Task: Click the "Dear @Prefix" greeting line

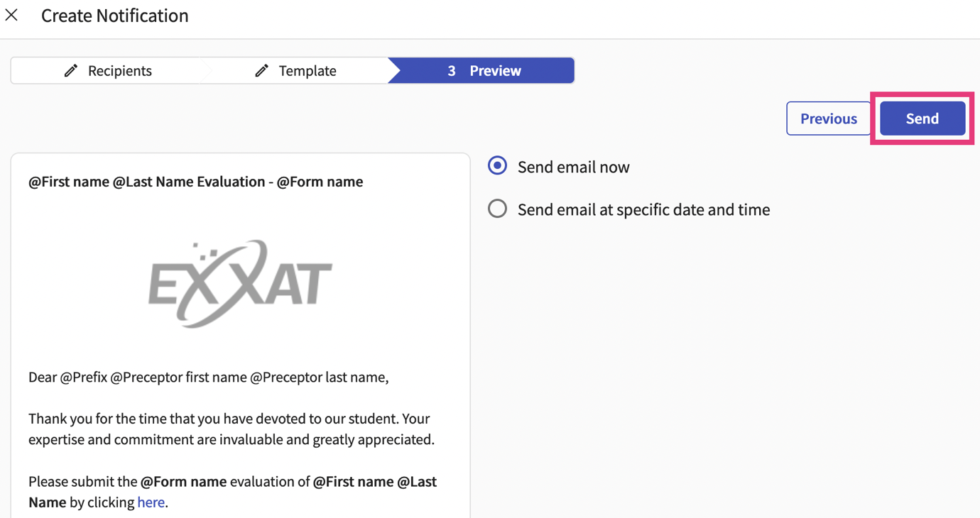Action: tap(208, 377)
